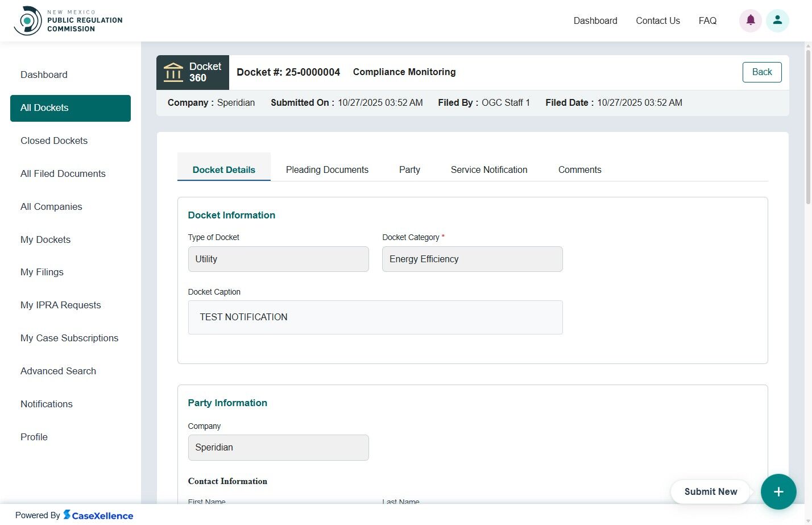The image size is (812, 525).
Task: Click the Docket Caption text field
Action: tap(375, 317)
